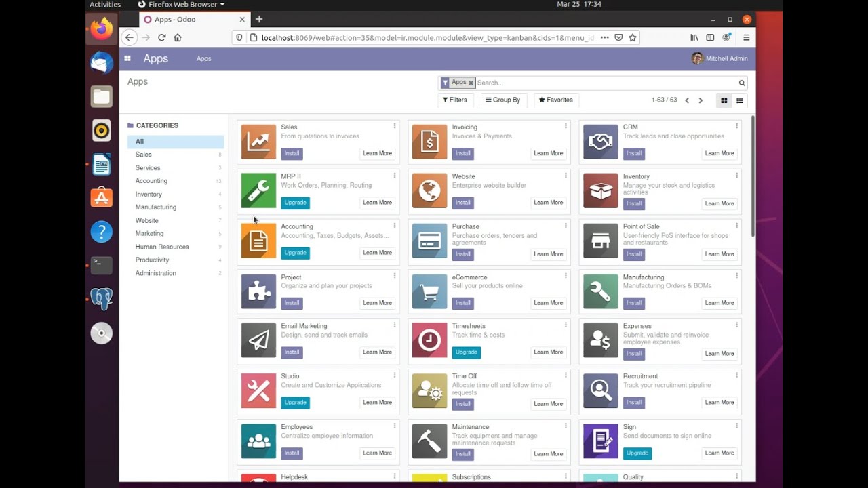Click the Point of Sale shop icon
The height and width of the screenshot is (488, 868).
601,241
